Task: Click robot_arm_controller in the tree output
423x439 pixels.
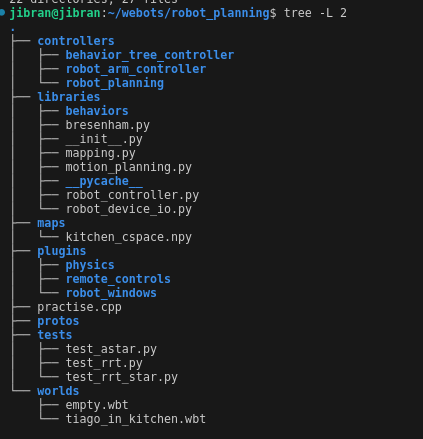Action: [136, 69]
